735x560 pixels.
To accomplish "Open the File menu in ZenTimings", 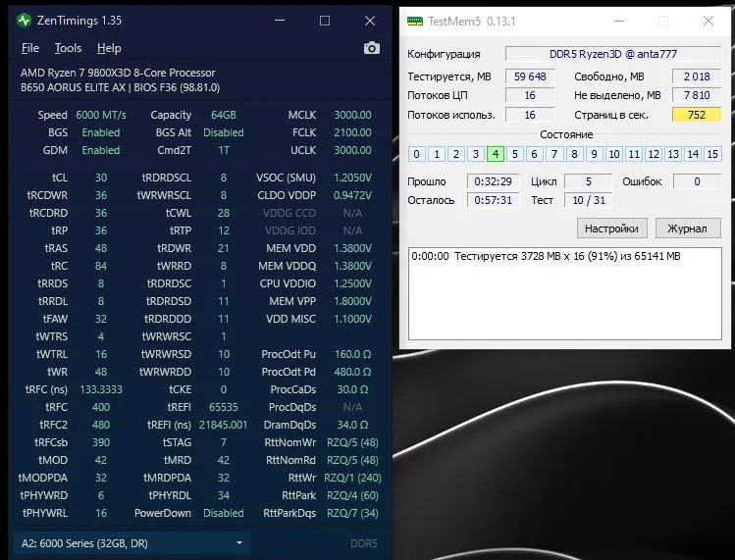I will point(30,48).
